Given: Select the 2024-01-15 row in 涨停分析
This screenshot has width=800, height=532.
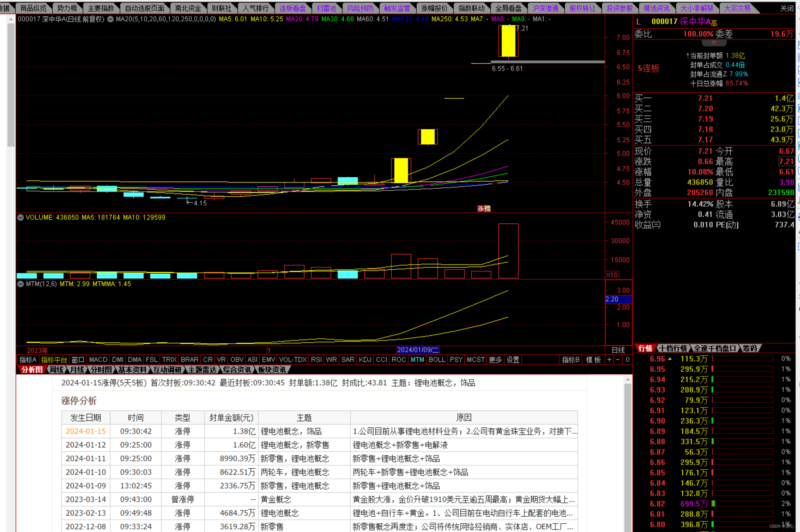Looking at the screenshot, I should (x=320, y=431).
